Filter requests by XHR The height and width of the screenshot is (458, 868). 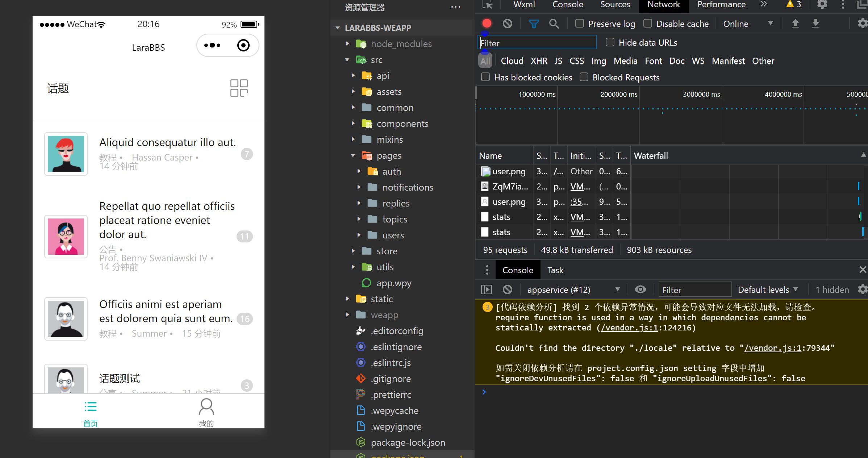pos(539,61)
